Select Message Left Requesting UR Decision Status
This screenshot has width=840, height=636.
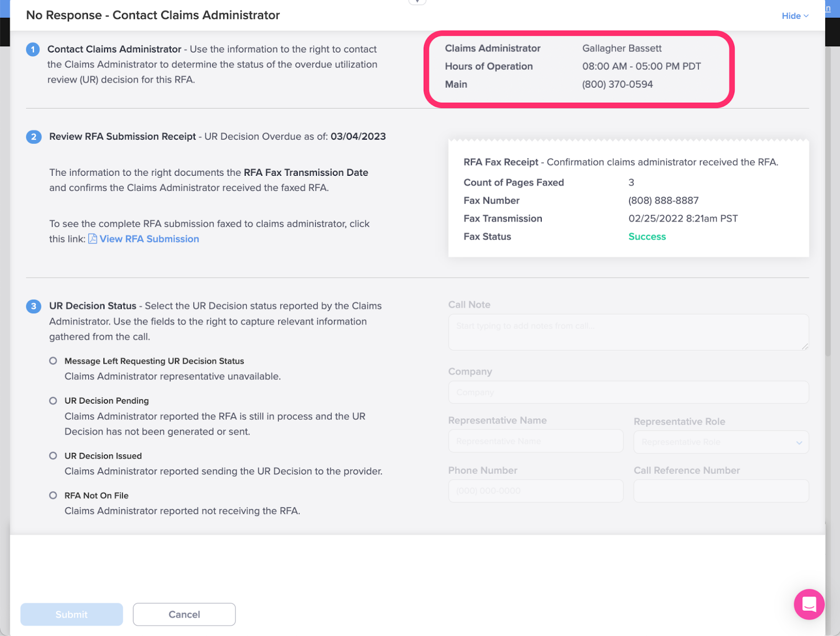(x=53, y=361)
